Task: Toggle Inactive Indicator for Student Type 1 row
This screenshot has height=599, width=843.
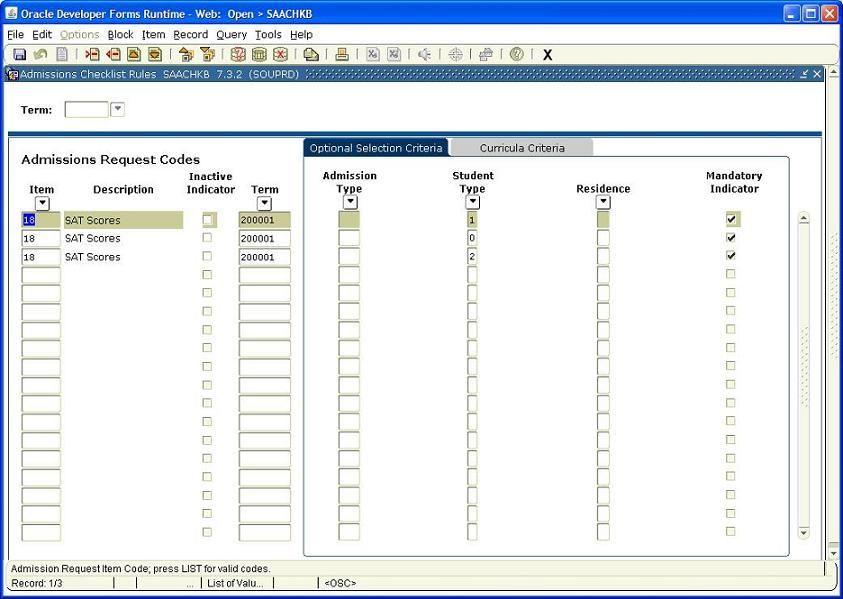Action: (x=208, y=219)
